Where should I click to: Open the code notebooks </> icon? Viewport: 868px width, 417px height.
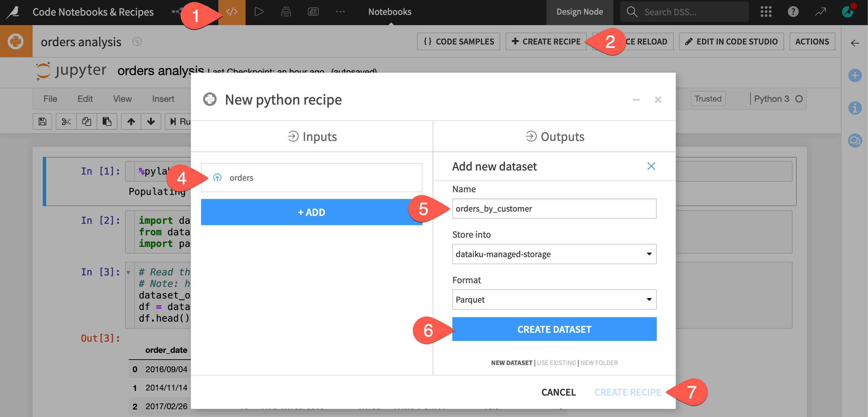[x=231, y=12]
